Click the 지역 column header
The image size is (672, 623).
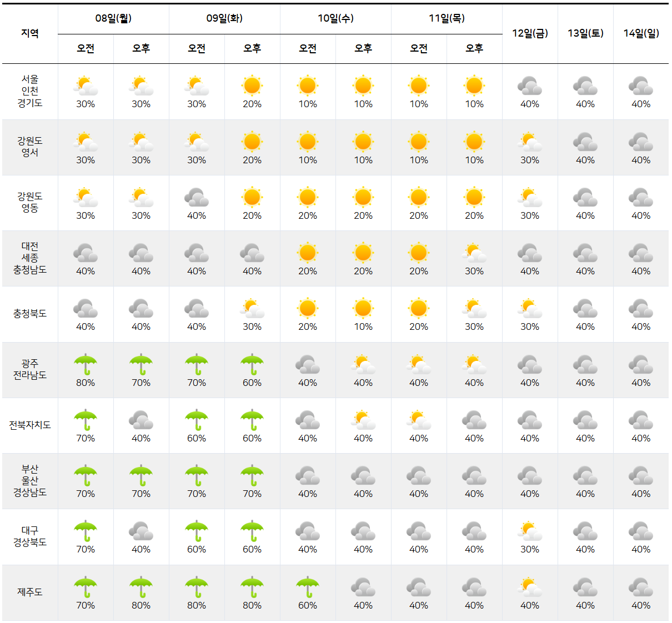pos(30,33)
